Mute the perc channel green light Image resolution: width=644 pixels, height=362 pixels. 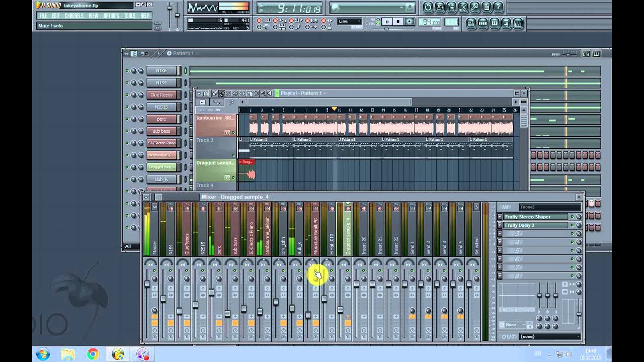point(127,119)
